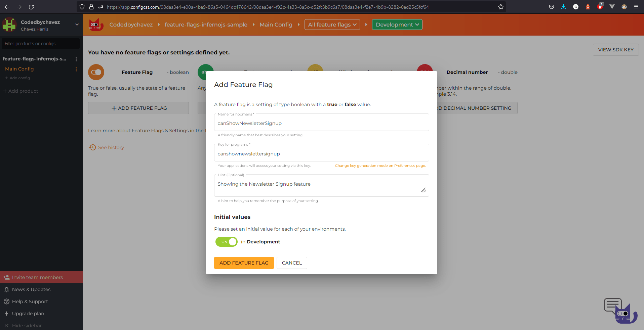Expand the Codedbychavez workspace chevron
The height and width of the screenshot is (330, 644).
point(77,24)
